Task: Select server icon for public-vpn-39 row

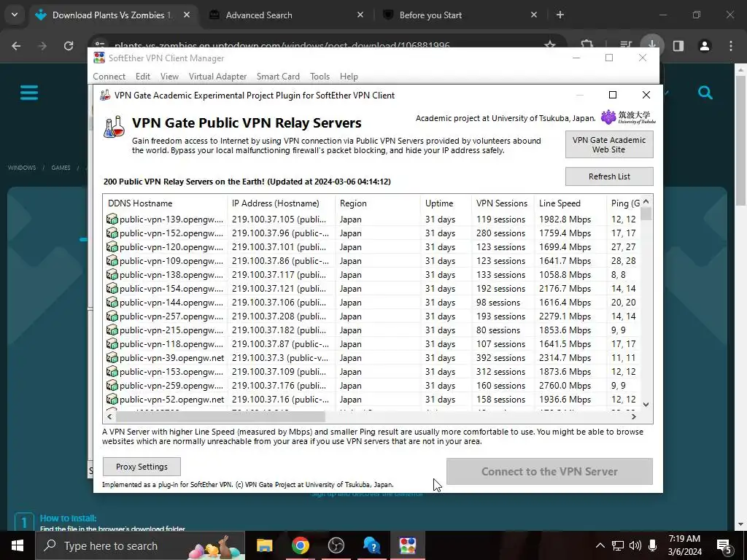Action: pos(112,357)
